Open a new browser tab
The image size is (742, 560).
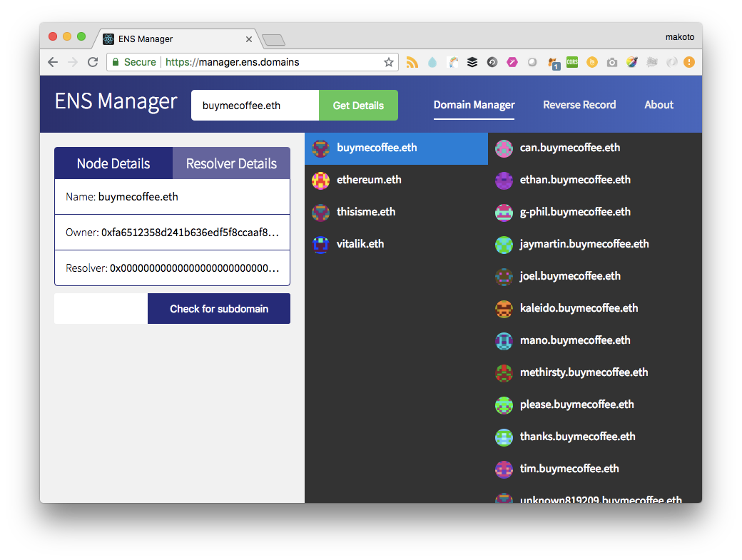pyautogui.click(x=273, y=40)
